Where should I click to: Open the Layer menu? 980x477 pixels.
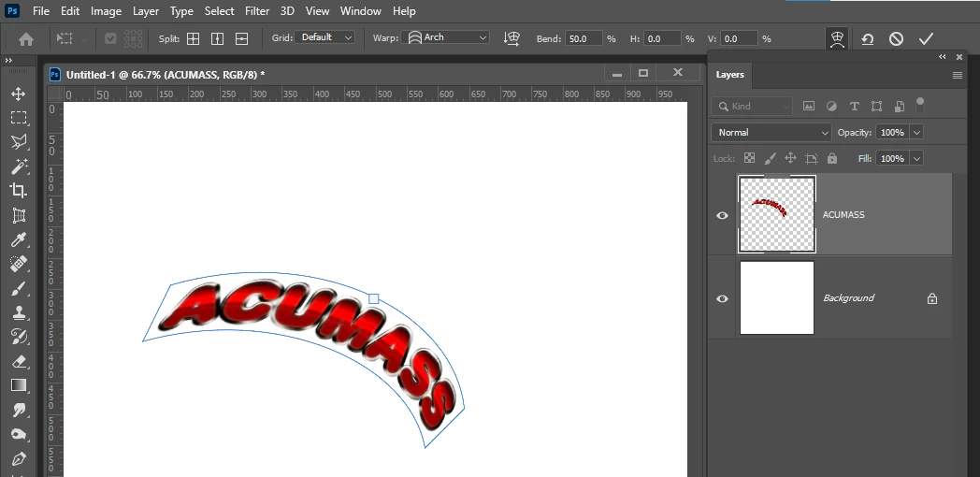146,11
